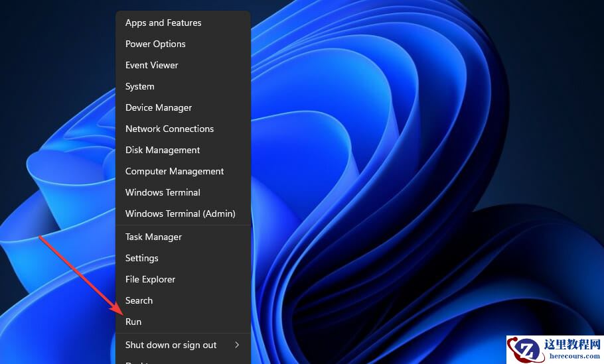Image resolution: width=604 pixels, height=364 pixels.
Task: Open Settings from the menu
Action: (141, 258)
